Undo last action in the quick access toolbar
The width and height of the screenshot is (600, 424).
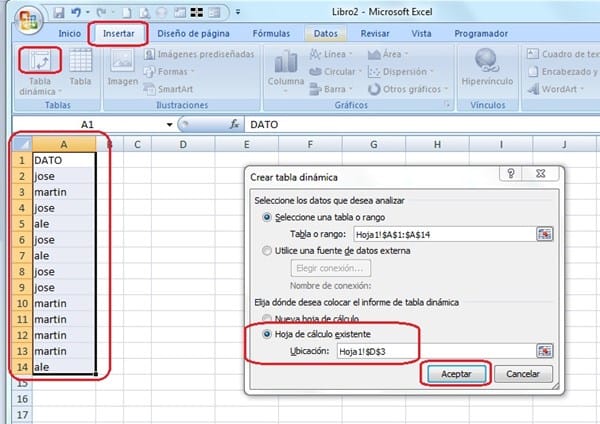pos(76,13)
